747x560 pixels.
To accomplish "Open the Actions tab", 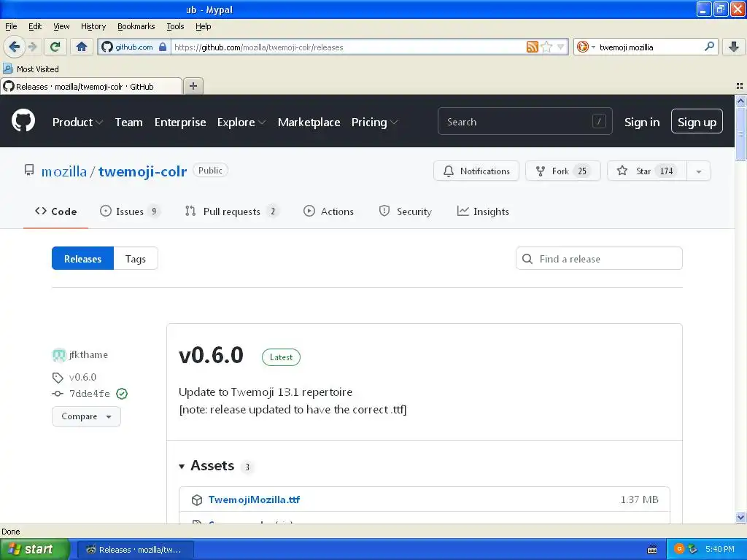I will (329, 211).
